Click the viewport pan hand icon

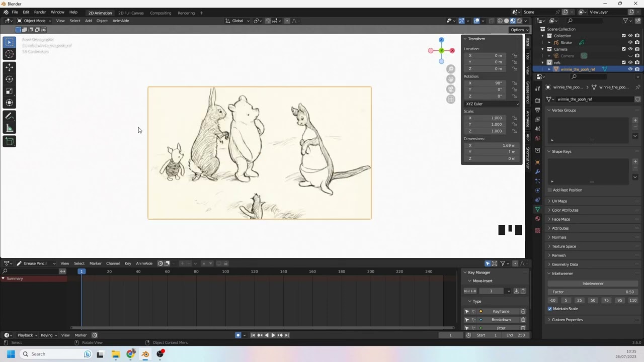tap(451, 79)
